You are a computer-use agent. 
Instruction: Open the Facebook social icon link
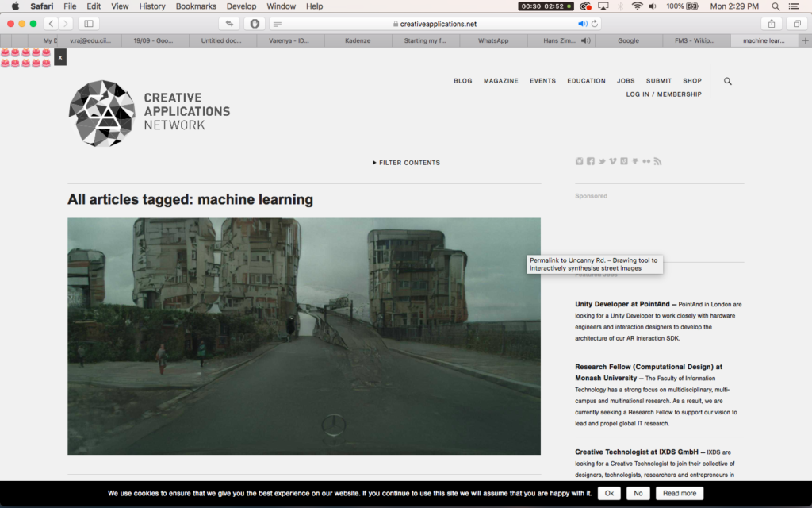point(590,161)
